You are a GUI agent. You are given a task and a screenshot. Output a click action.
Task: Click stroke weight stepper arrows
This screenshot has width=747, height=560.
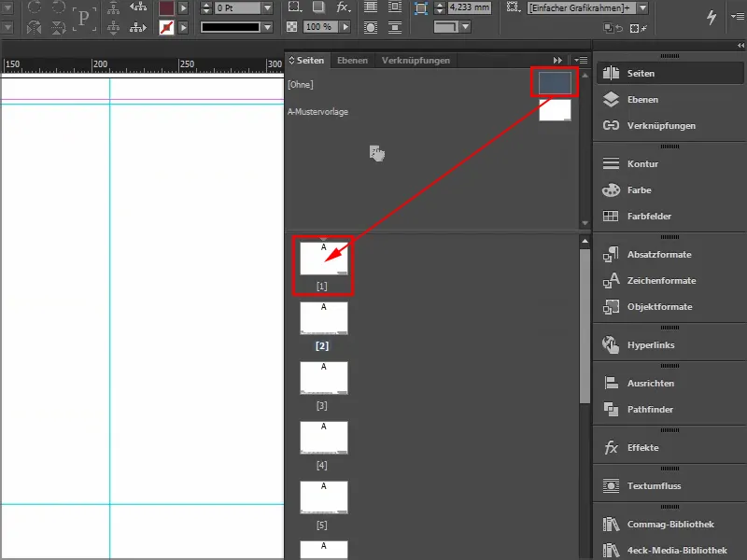point(206,8)
